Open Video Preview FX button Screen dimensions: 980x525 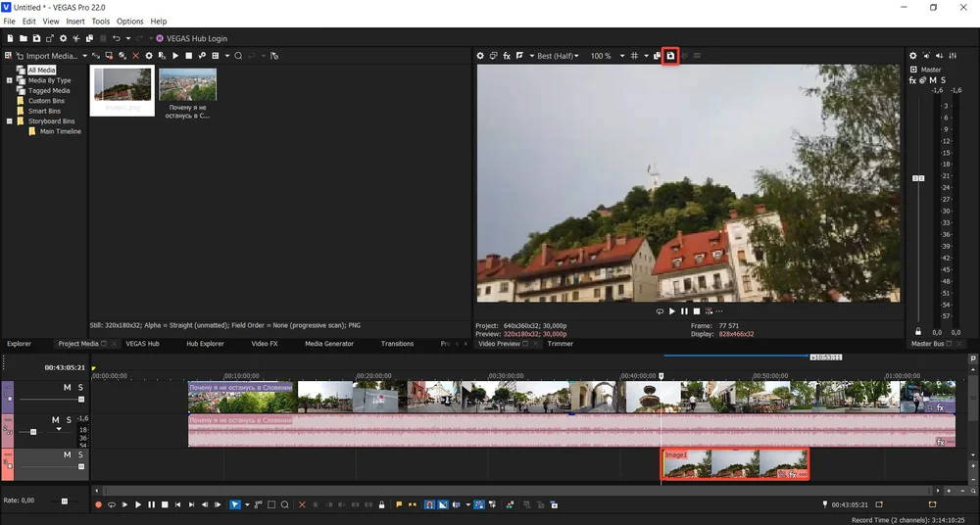point(507,56)
